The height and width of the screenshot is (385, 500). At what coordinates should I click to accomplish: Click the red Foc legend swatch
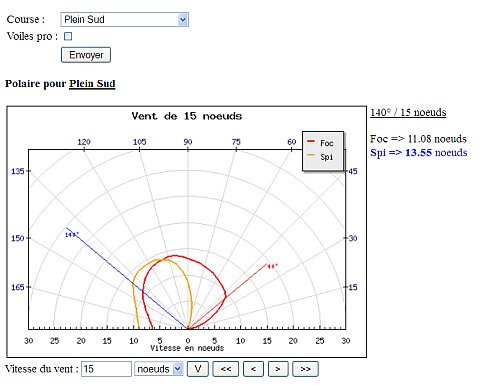click(x=311, y=142)
